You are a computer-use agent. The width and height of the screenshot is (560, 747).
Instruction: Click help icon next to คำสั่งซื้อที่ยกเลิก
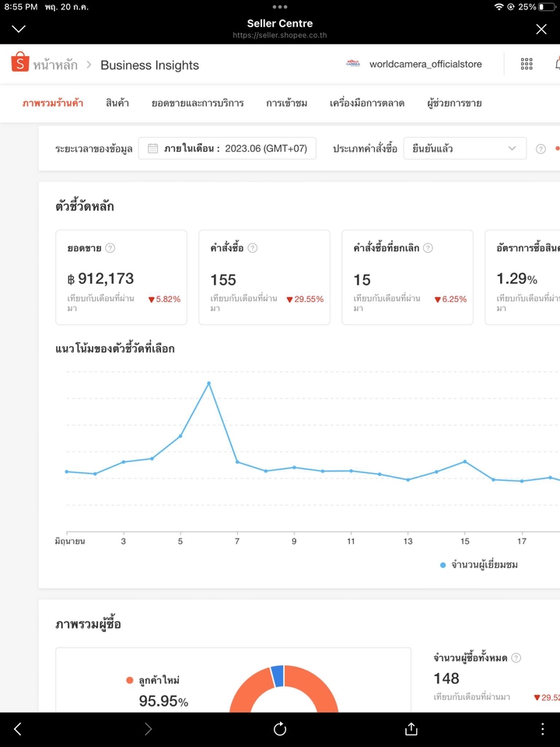click(428, 247)
